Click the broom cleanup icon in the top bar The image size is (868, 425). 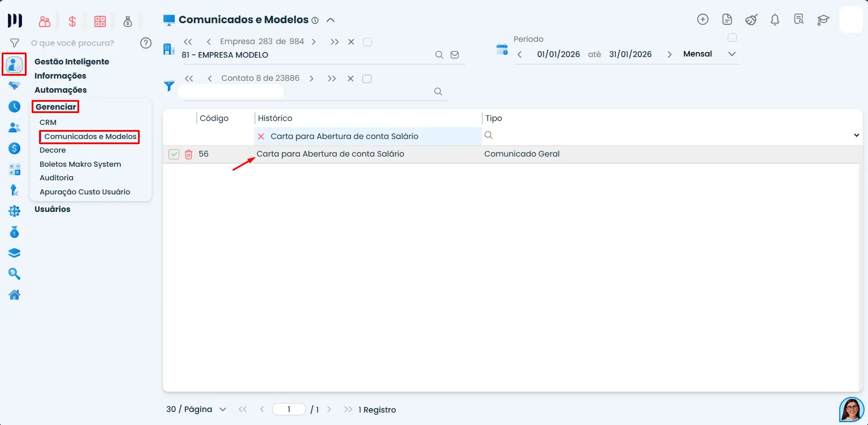click(x=750, y=19)
